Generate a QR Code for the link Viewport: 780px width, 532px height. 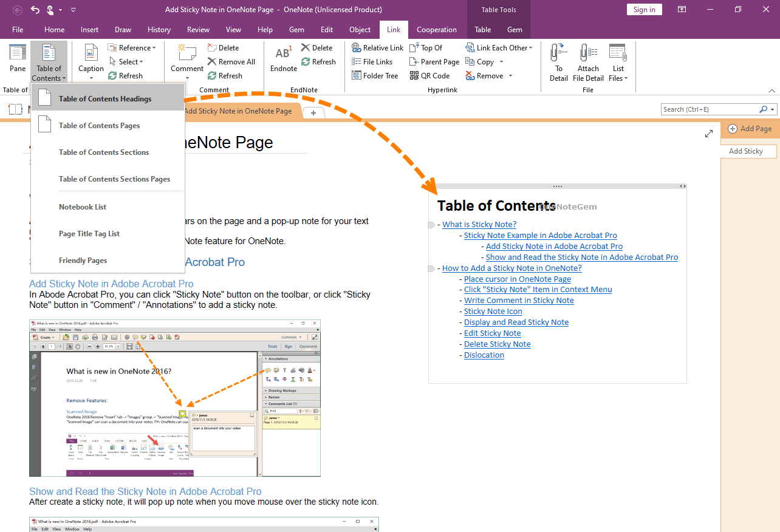(431, 75)
